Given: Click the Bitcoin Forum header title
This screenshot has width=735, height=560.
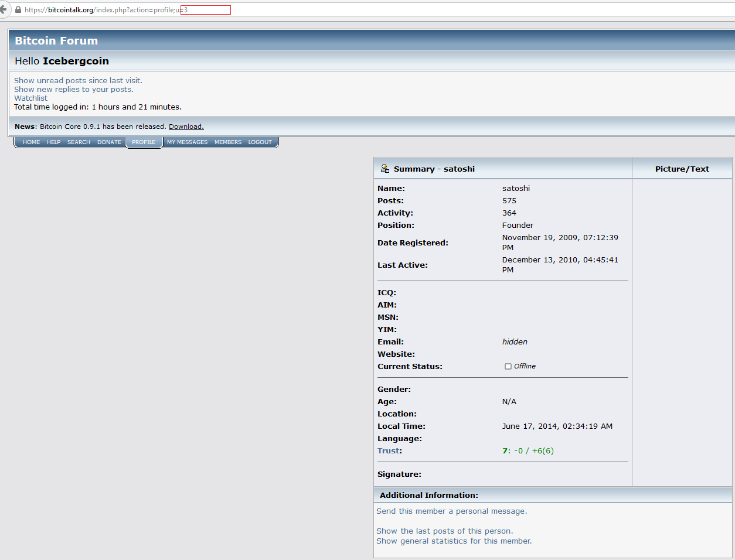Looking at the screenshot, I should [x=56, y=40].
